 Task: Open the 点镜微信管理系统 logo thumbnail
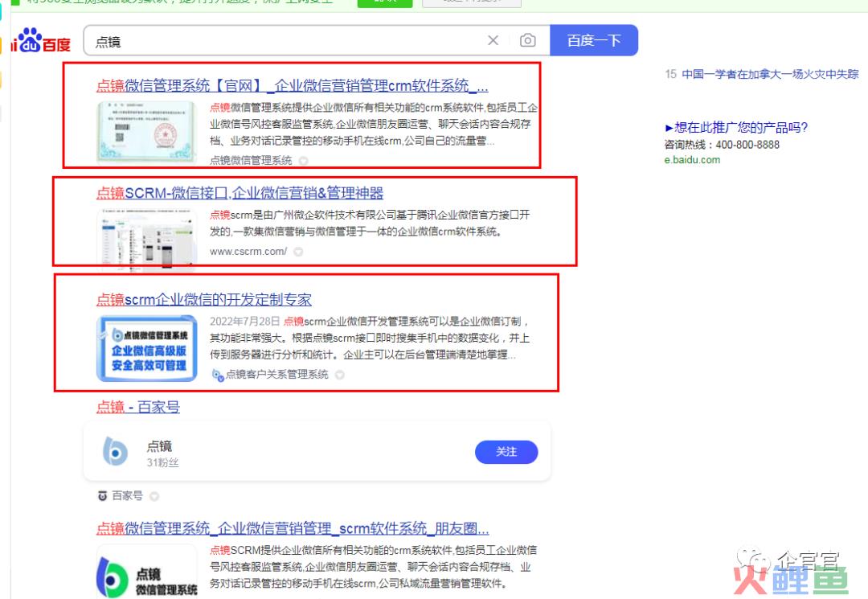[146, 572]
